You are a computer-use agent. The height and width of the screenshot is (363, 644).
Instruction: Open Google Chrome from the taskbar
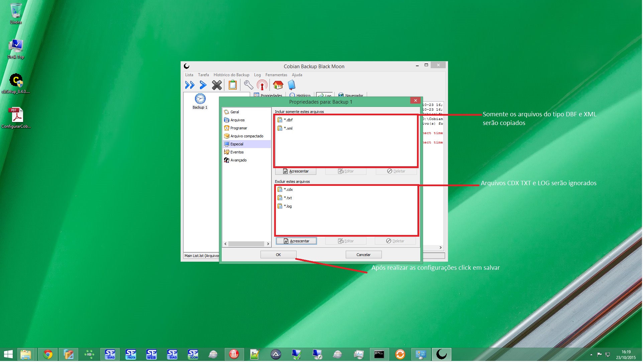pyautogui.click(x=48, y=355)
